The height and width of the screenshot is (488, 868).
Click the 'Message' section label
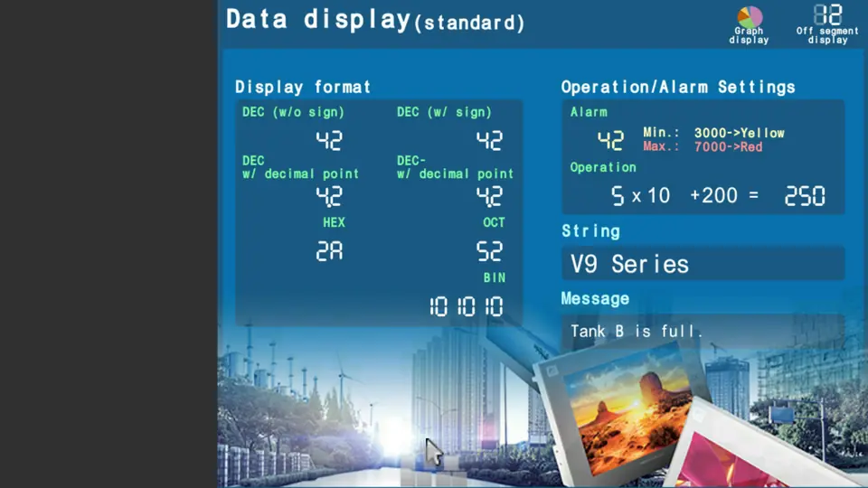(595, 299)
